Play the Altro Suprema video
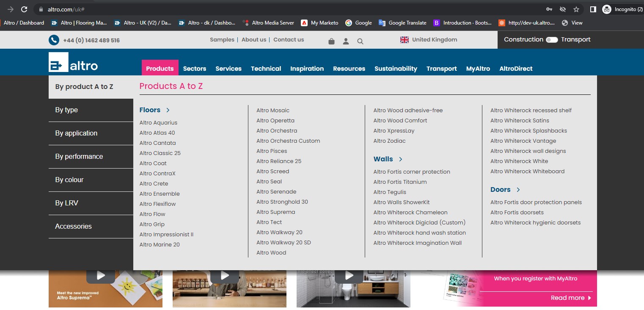644x310 pixels. pyautogui.click(x=100, y=275)
